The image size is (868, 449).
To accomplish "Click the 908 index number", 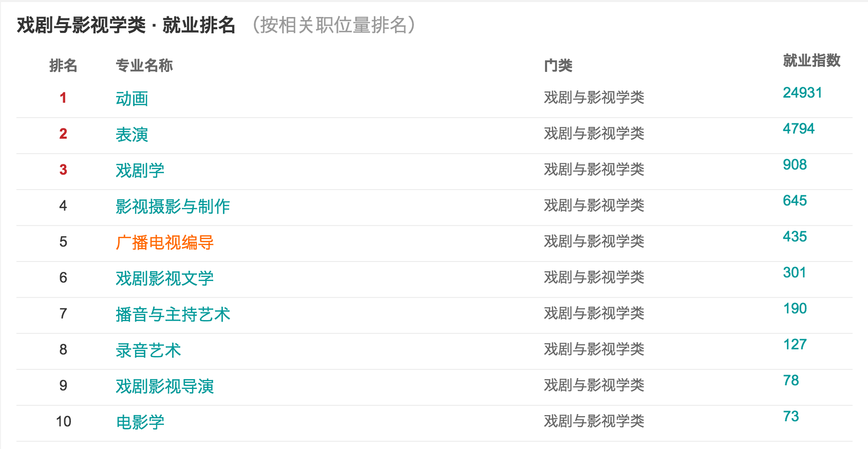I will [795, 165].
